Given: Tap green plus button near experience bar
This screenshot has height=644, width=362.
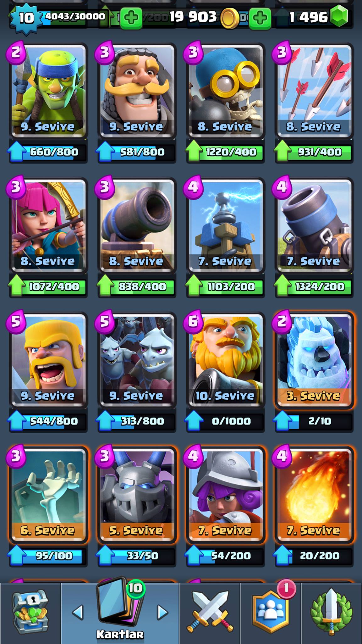Looking at the screenshot, I should click(x=131, y=19).
